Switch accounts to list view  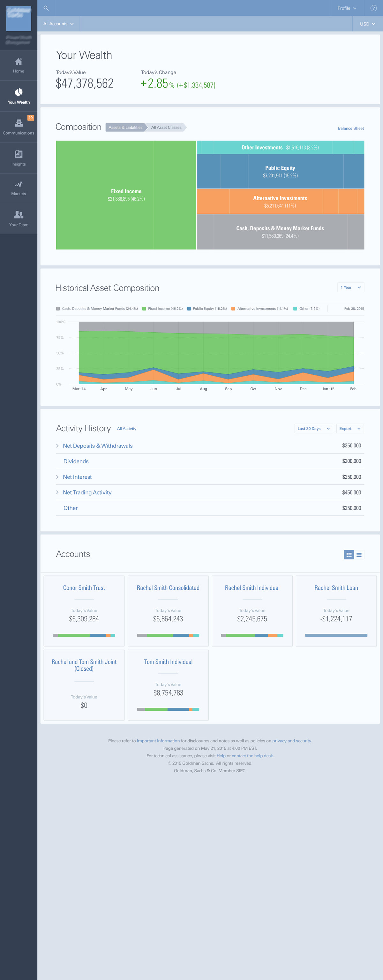coord(359,555)
